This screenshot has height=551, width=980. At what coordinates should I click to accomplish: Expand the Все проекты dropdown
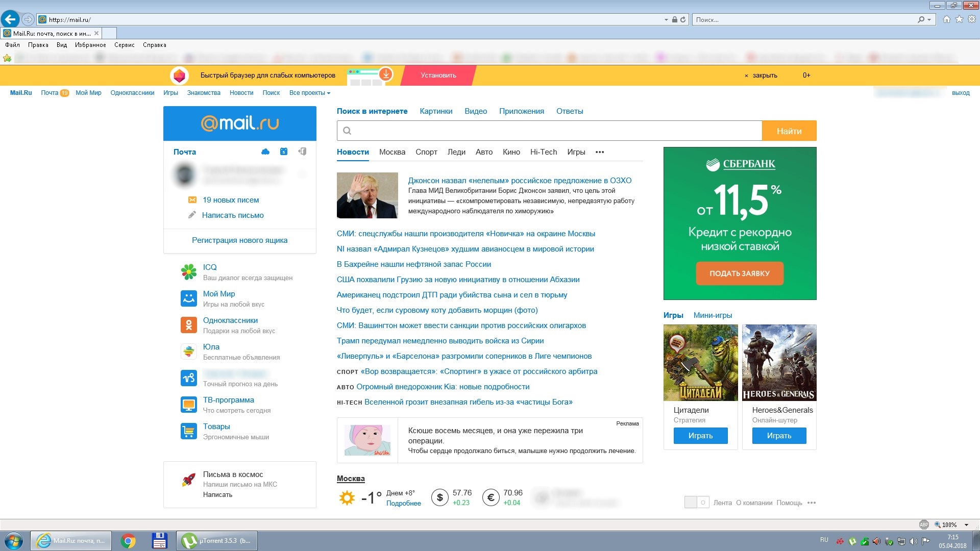pyautogui.click(x=310, y=93)
